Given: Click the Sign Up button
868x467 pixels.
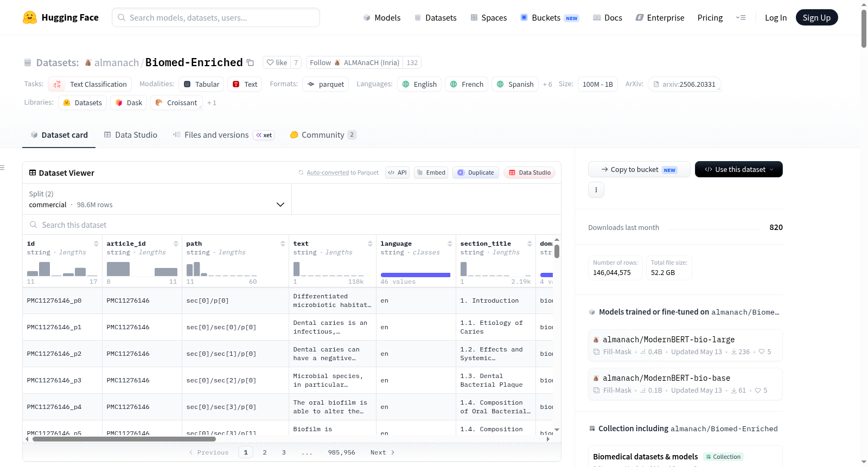Looking at the screenshot, I should 816,17.
